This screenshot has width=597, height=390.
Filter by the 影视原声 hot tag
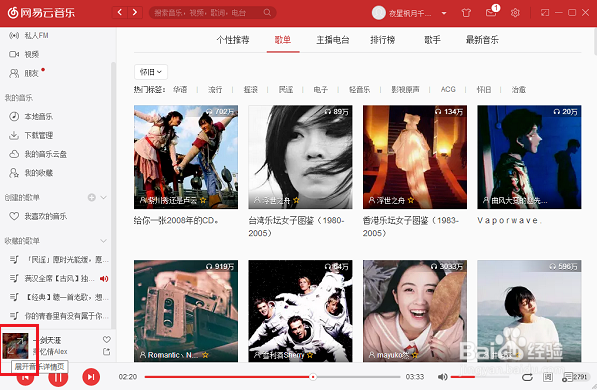405,90
